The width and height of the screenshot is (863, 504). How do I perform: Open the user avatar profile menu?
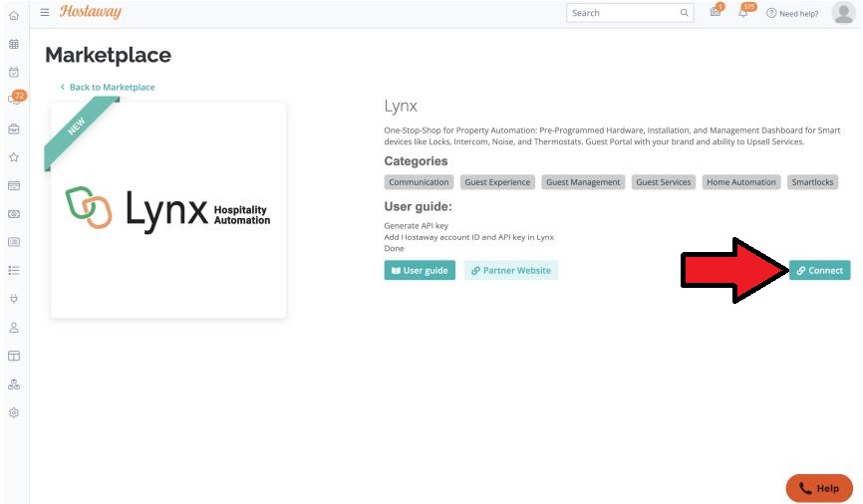[844, 13]
